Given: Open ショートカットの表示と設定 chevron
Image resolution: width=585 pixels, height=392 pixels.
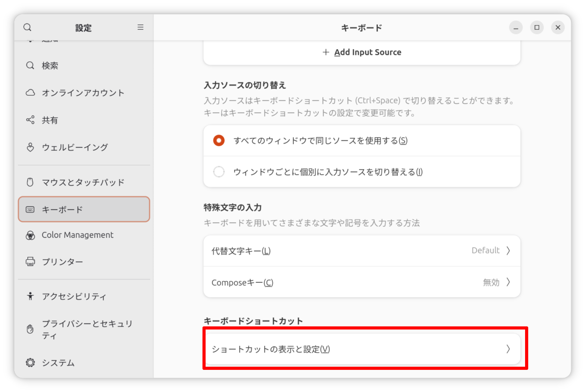Looking at the screenshot, I should click(x=508, y=349).
